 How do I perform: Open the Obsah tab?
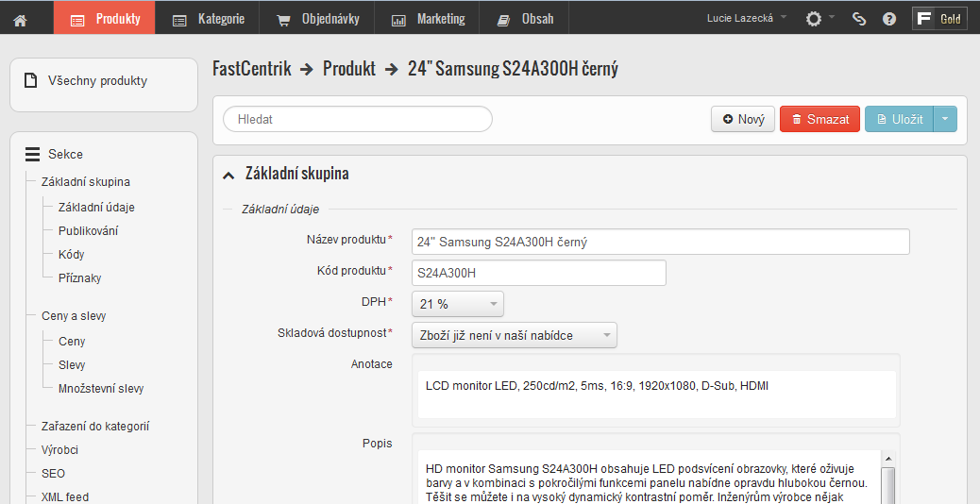click(524, 18)
